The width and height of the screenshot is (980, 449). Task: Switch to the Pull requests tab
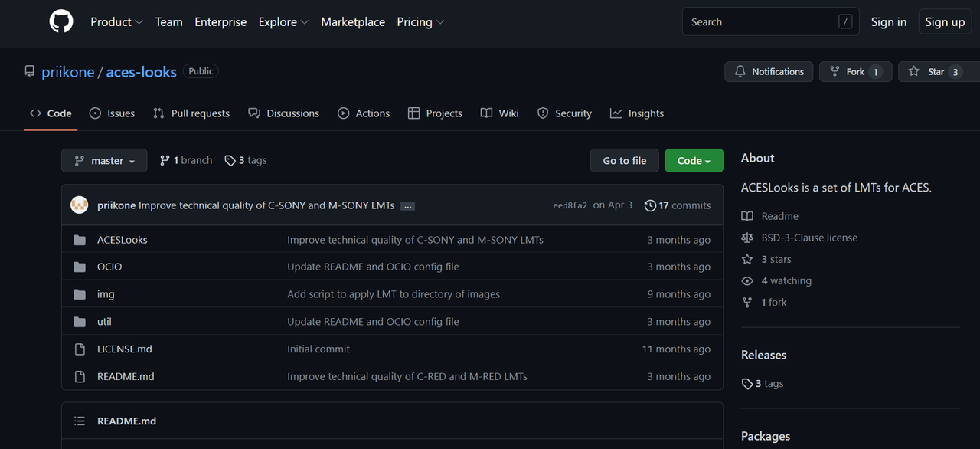[191, 113]
